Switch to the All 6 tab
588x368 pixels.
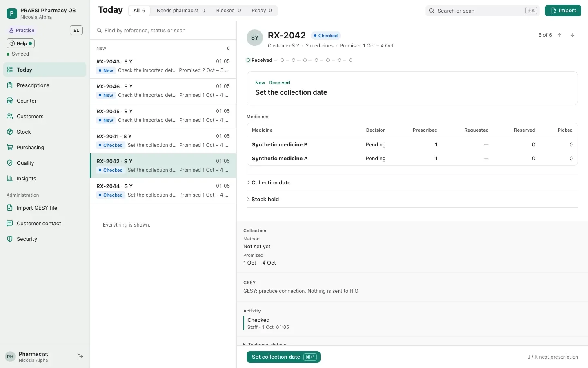pos(139,11)
